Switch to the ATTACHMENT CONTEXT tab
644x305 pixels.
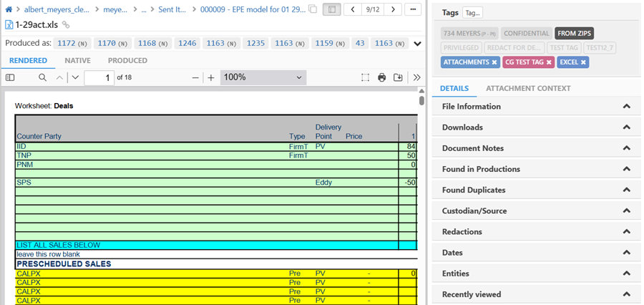[528, 88]
